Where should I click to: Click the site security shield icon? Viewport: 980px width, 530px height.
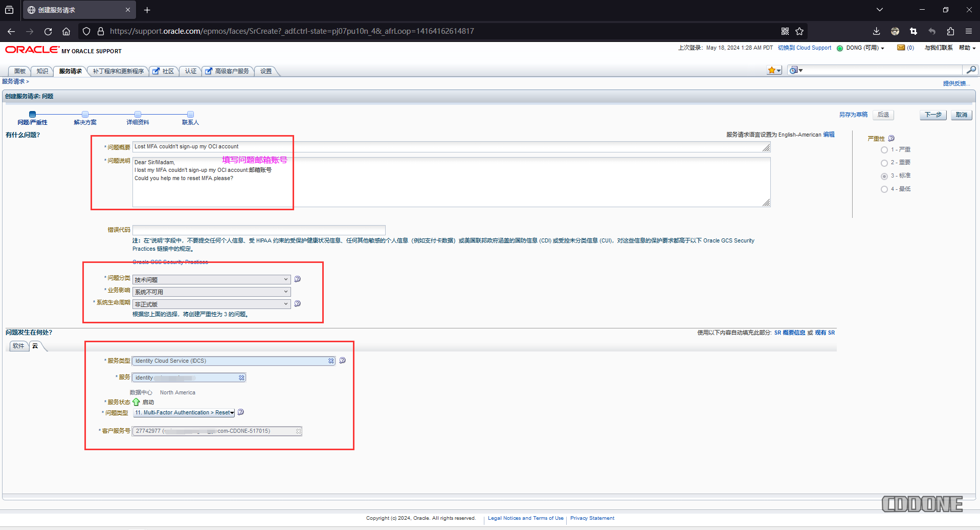(86, 31)
